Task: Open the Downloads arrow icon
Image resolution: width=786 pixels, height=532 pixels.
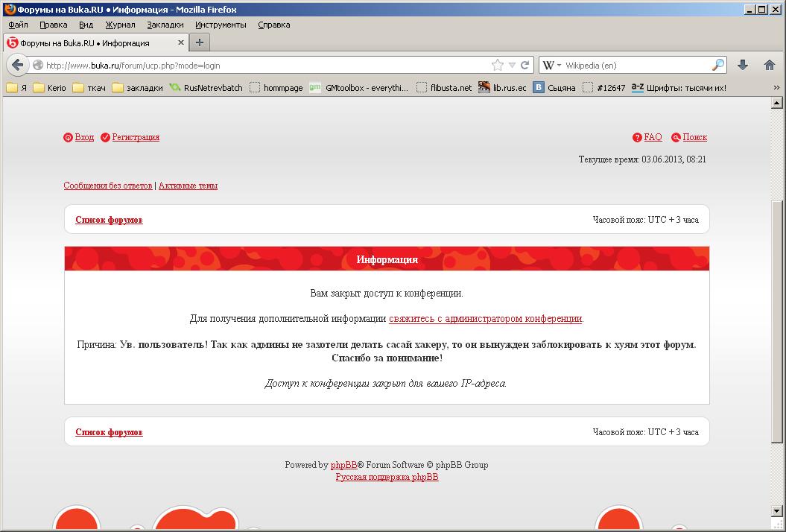Action: [x=742, y=65]
